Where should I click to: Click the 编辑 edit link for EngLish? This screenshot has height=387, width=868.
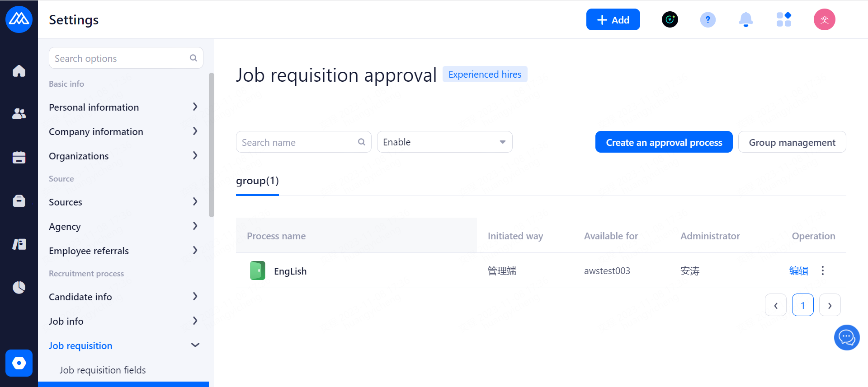[x=798, y=270]
